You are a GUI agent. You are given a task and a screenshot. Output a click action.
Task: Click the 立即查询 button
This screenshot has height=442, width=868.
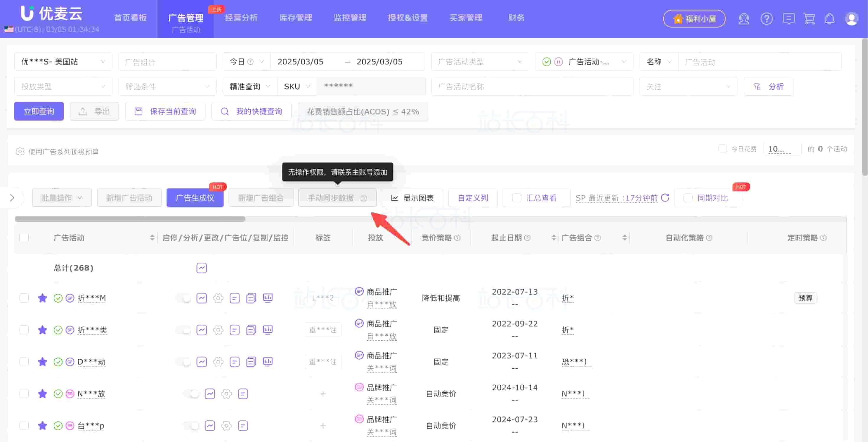tap(39, 111)
